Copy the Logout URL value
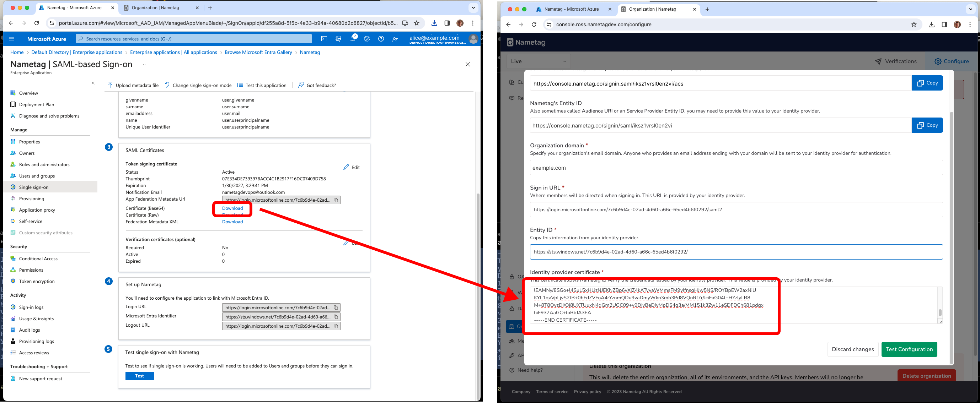Screen dimensions: 980x403 pos(336,326)
